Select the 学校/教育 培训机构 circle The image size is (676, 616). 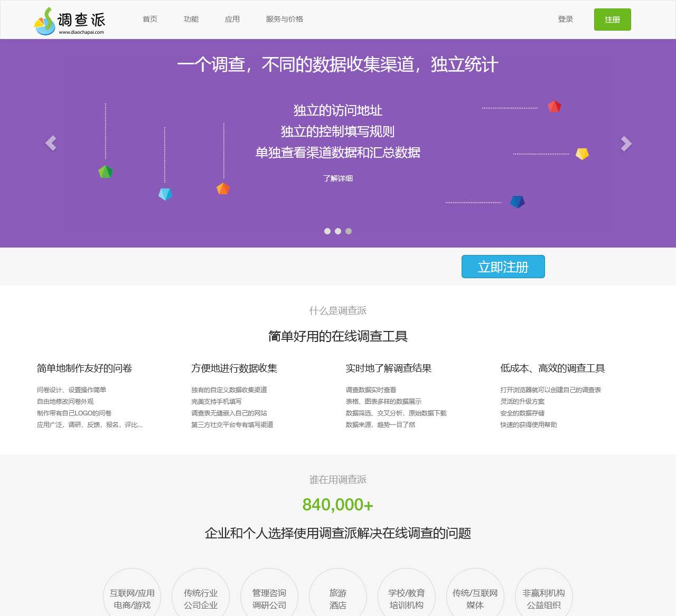[407, 597]
